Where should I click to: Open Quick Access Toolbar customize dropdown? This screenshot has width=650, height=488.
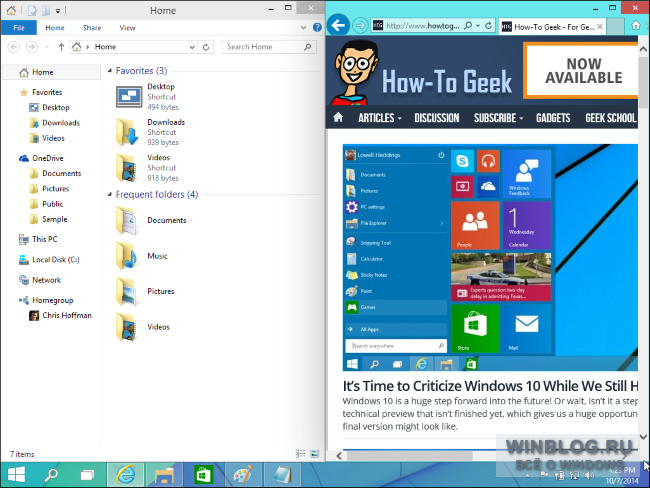tap(58, 10)
